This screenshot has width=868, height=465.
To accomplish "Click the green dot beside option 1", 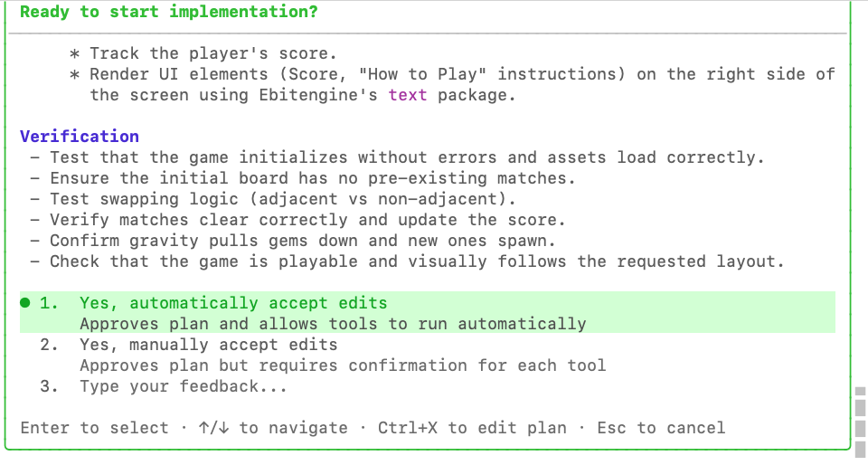I will pos(25,303).
